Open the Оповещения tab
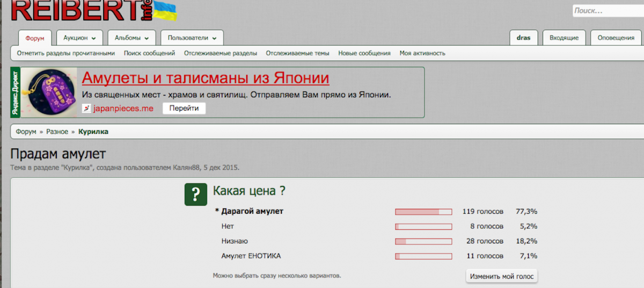This screenshot has width=644, height=288. click(616, 38)
